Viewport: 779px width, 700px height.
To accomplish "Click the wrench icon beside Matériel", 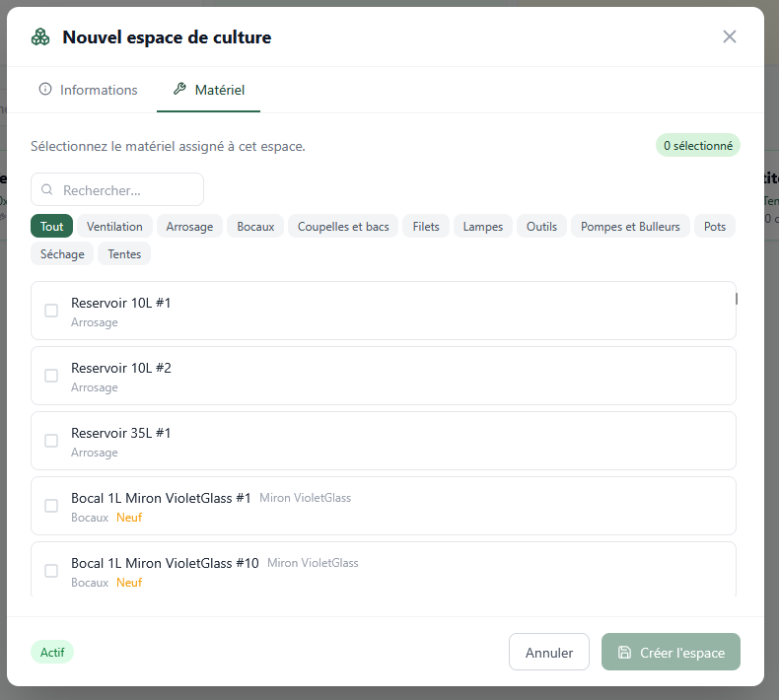I will click(179, 89).
